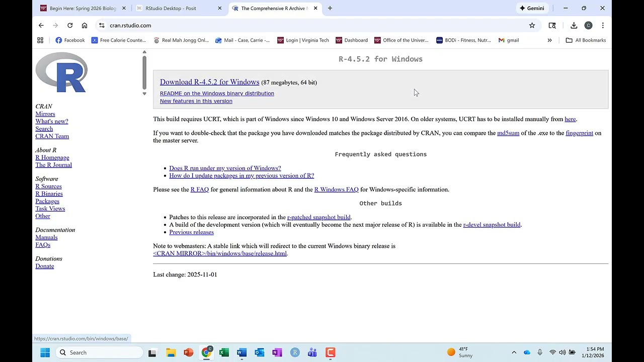Open a new tab with the plus button

(x=330, y=8)
